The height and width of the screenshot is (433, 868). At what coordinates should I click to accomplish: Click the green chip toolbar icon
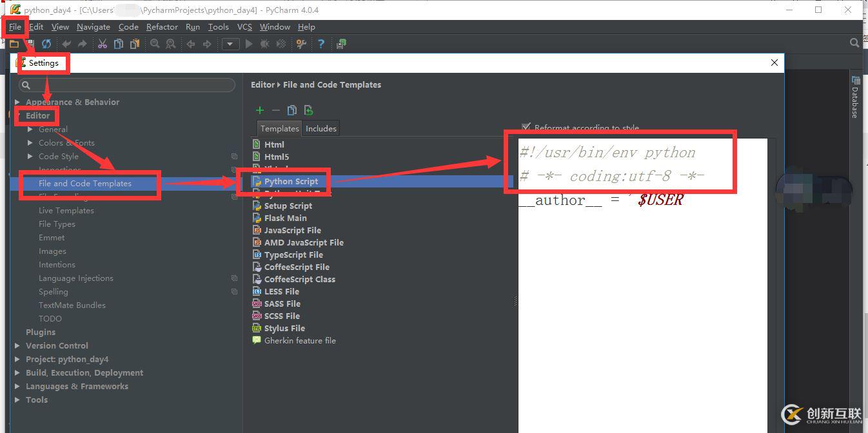[341, 44]
